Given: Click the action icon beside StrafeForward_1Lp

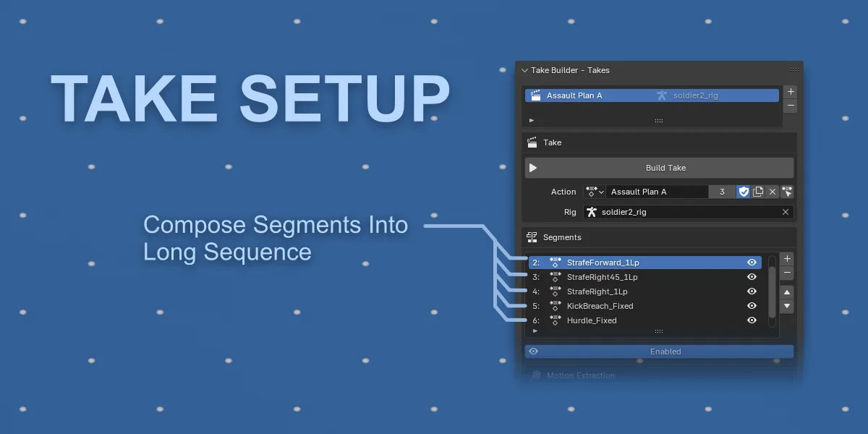Looking at the screenshot, I should pos(555,263).
